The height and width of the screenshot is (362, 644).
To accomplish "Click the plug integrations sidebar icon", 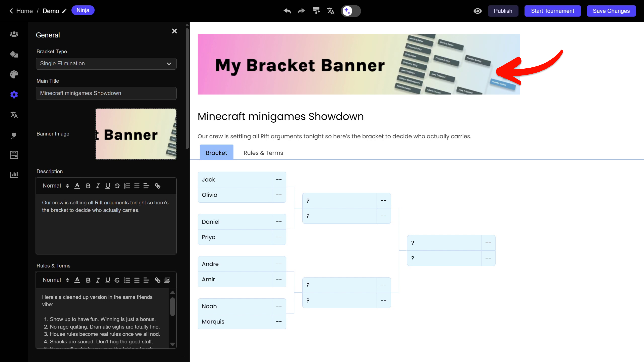I will [x=14, y=135].
